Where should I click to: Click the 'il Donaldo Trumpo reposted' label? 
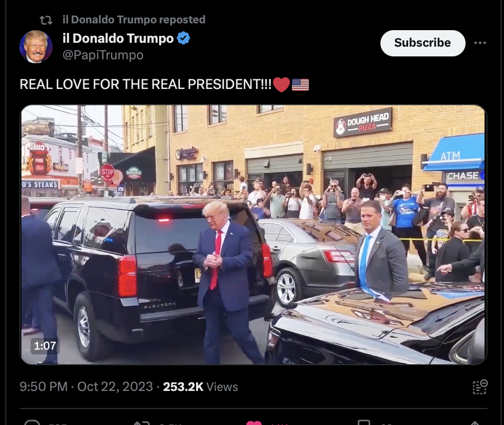pyautogui.click(x=134, y=19)
